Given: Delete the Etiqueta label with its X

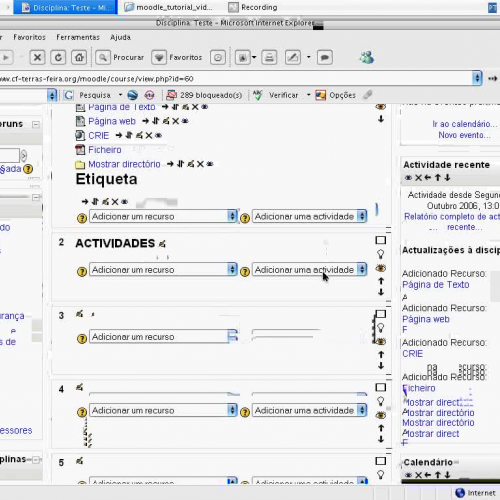Looking at the screenshot, I should coord(115,202).
